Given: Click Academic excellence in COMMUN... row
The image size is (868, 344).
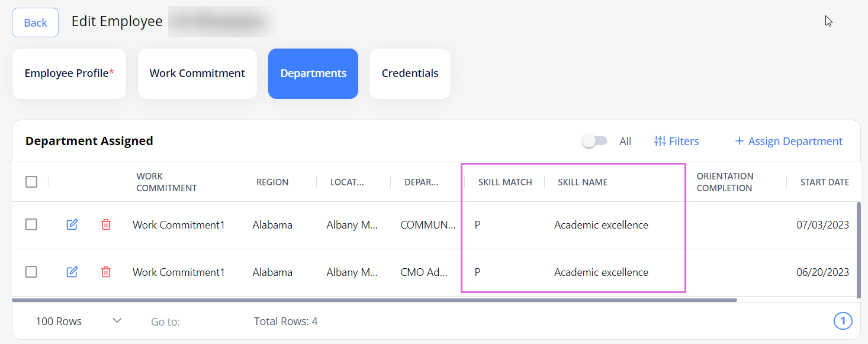Looking at the screenshot, I should (601, 224).
